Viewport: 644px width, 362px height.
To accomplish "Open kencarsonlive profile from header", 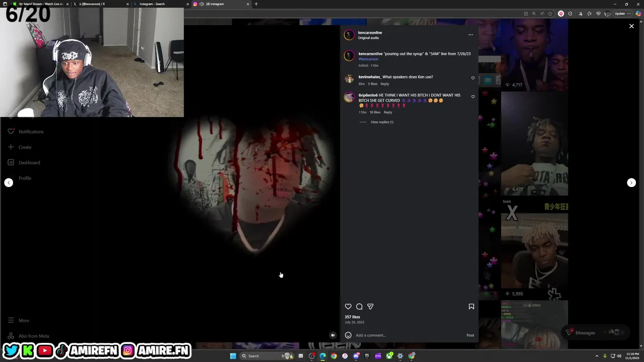I will [370, 33].
